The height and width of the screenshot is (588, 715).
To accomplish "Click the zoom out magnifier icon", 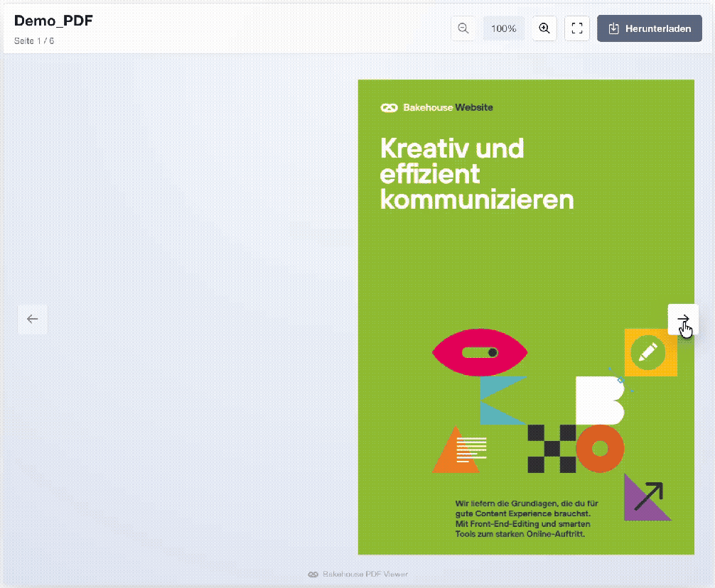I will pyautogui.click(x=463, y=28).
